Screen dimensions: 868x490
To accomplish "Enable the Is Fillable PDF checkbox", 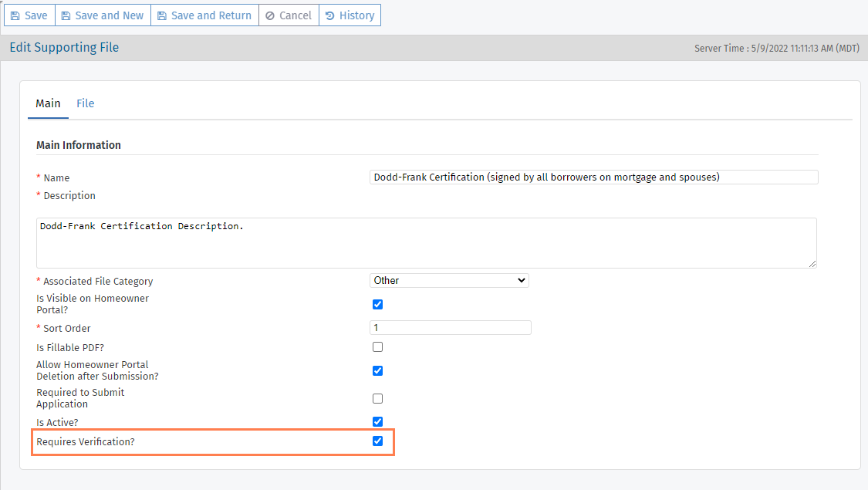I will point(378,347).
